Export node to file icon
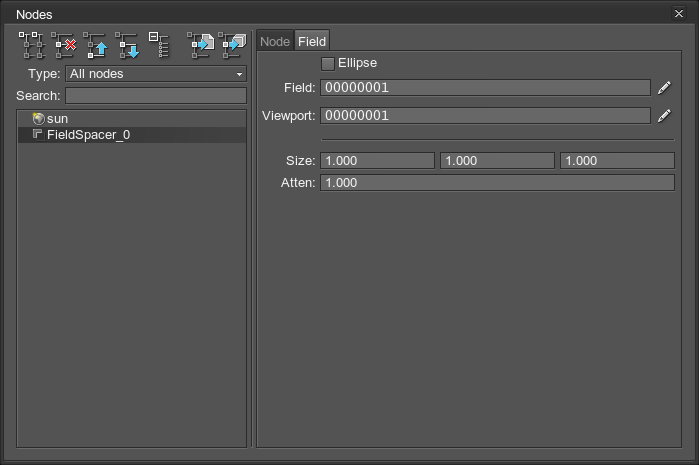The image size is (699, 465). 201,45
